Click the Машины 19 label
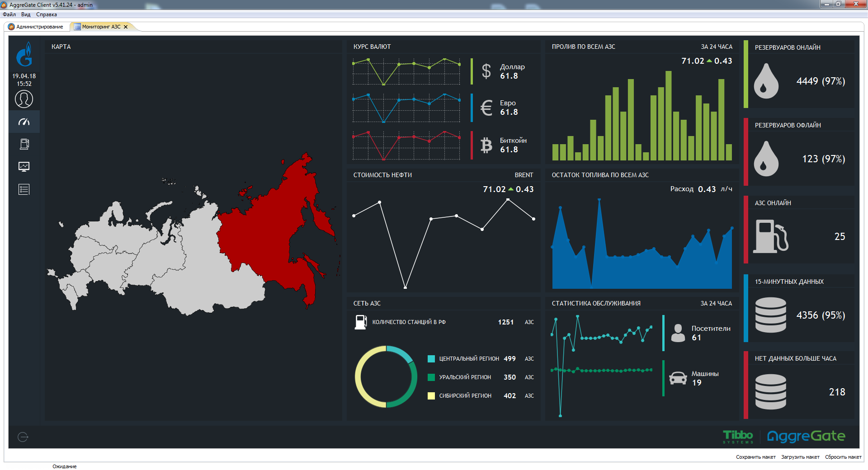This screenshot has width=868, height=470. click(705, 378)
